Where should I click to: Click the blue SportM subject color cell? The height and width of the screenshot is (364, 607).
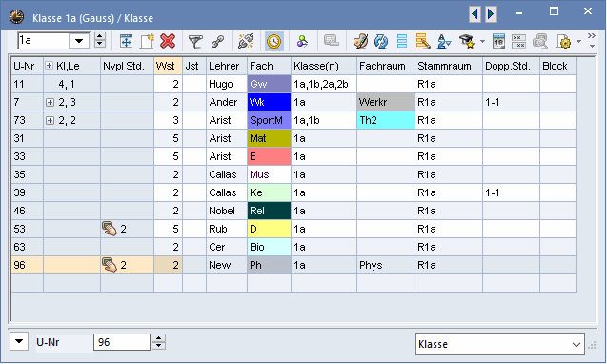point(269,120)
